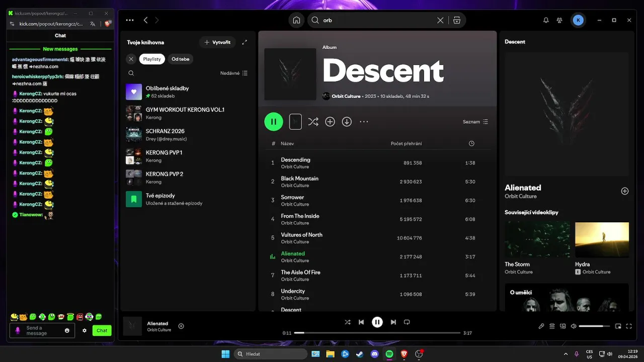Clear the search field text
This screenshot has width=644, height=362.
point(440,20)
